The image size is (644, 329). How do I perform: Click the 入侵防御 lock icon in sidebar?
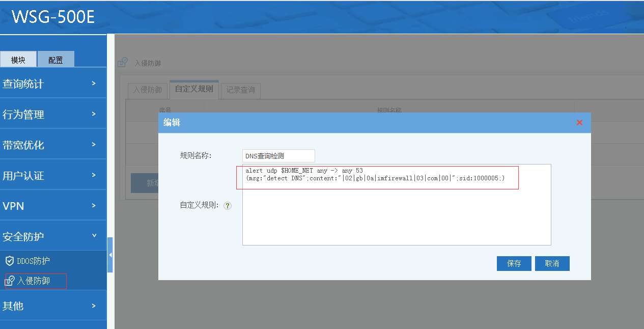tap(9, 281)
